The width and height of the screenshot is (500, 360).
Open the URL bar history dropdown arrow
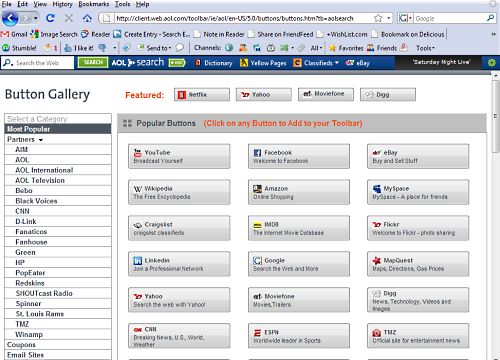click(389, 18)
